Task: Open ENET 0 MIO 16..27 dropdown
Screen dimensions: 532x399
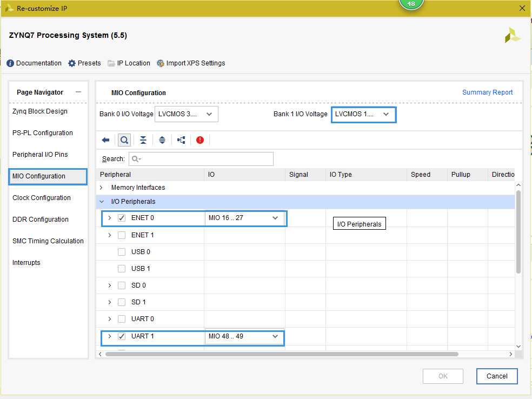Action: [245, 218]
